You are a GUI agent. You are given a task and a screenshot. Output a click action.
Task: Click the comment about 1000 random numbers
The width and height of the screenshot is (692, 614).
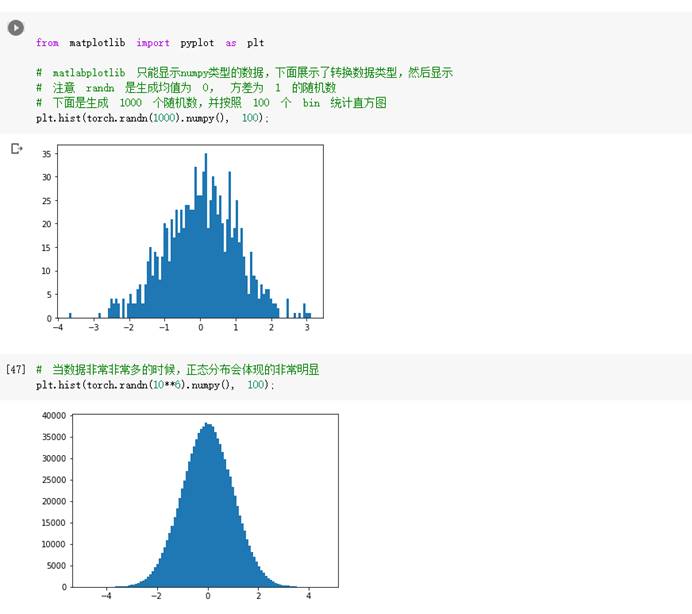pos(210,103)
